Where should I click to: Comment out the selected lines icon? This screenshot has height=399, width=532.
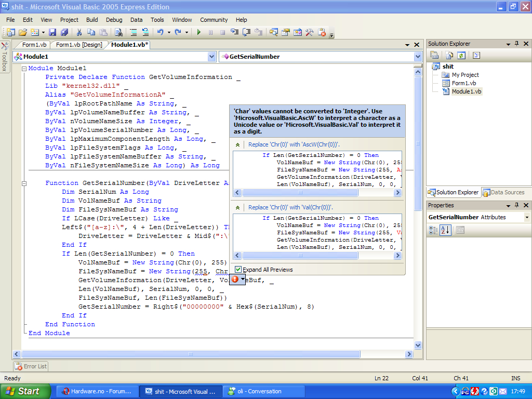pos(134,32)
